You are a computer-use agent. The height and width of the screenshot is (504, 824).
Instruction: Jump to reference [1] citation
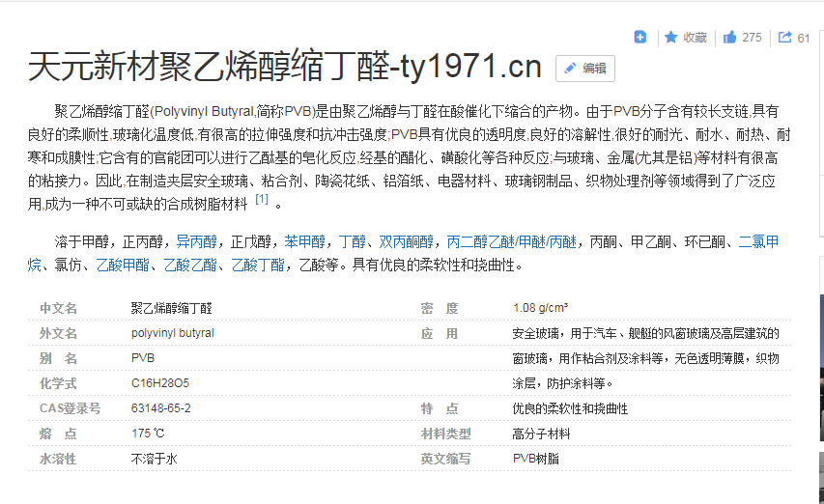[262, 200]
